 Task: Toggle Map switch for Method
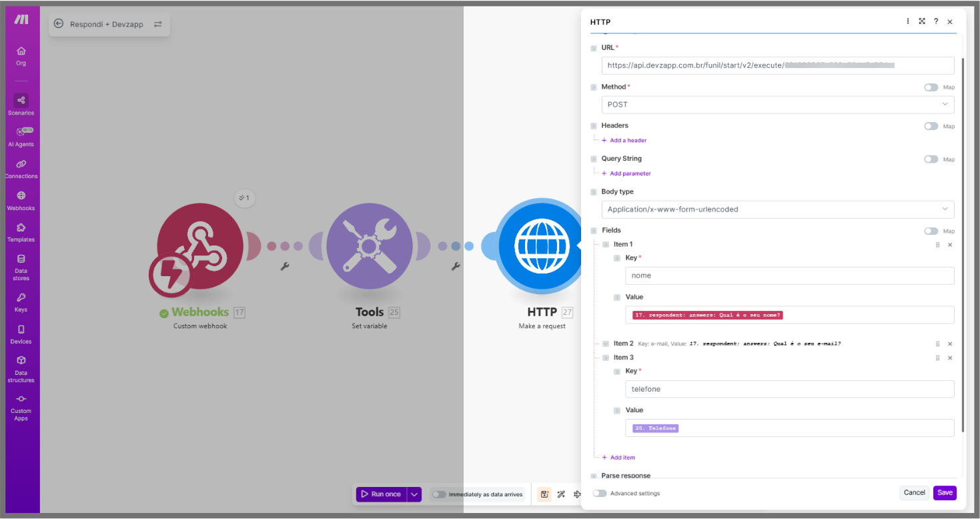[931, 87]
